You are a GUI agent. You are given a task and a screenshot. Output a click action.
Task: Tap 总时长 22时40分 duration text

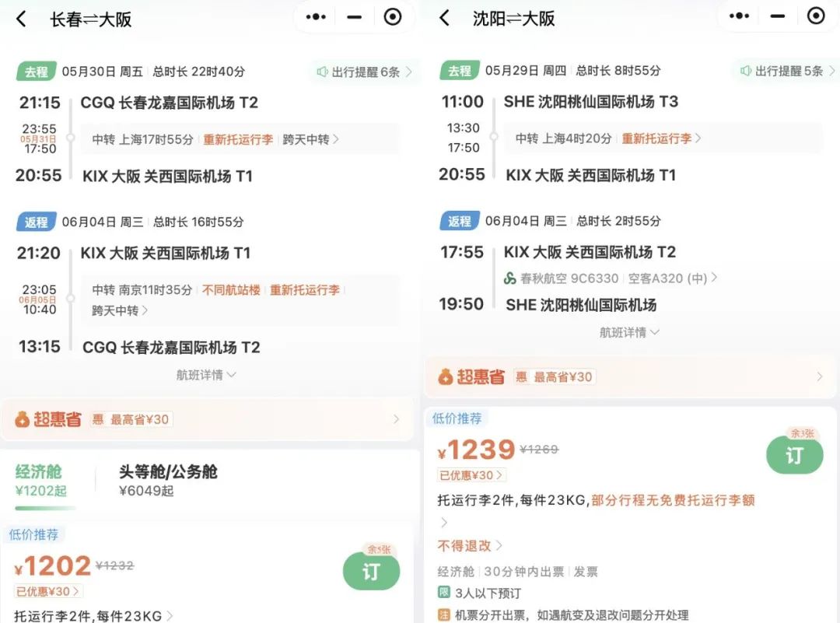[199, 72]
